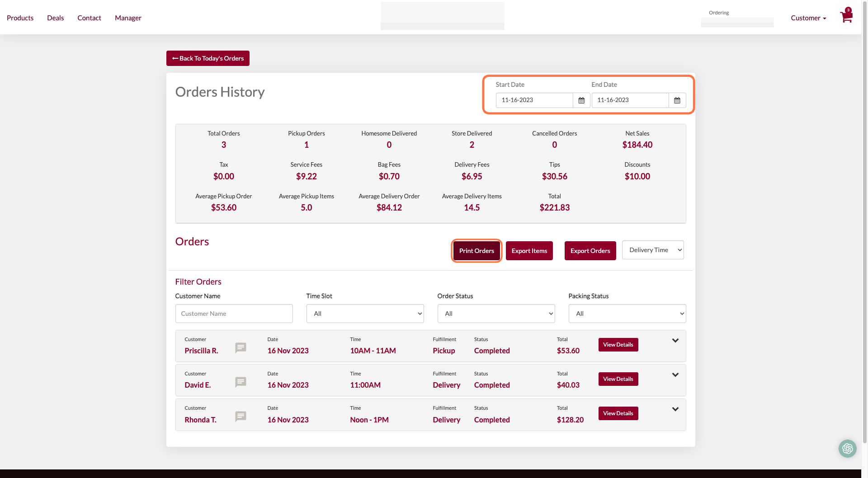This screenshot has width=868, height=478.
Task: Click Back To Today's Orders button
Action: coord(208,58)
